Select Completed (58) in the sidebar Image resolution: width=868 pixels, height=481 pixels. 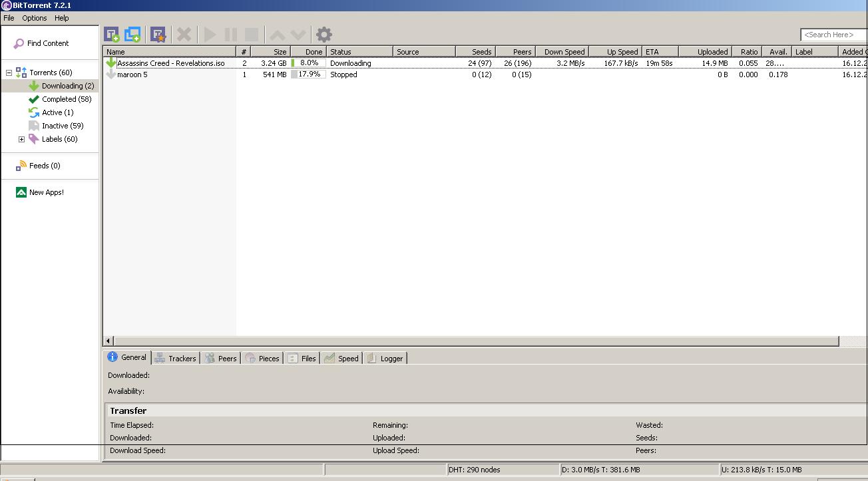[x=66, y=99]
